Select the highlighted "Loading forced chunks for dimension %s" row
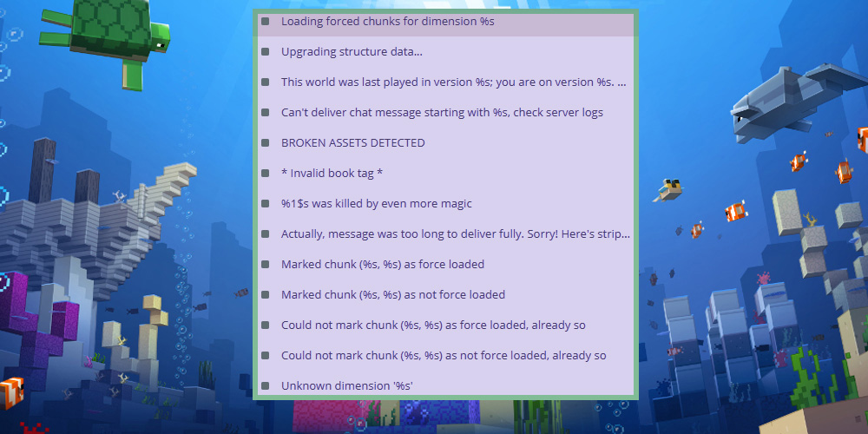 click(x=387, y=21)
